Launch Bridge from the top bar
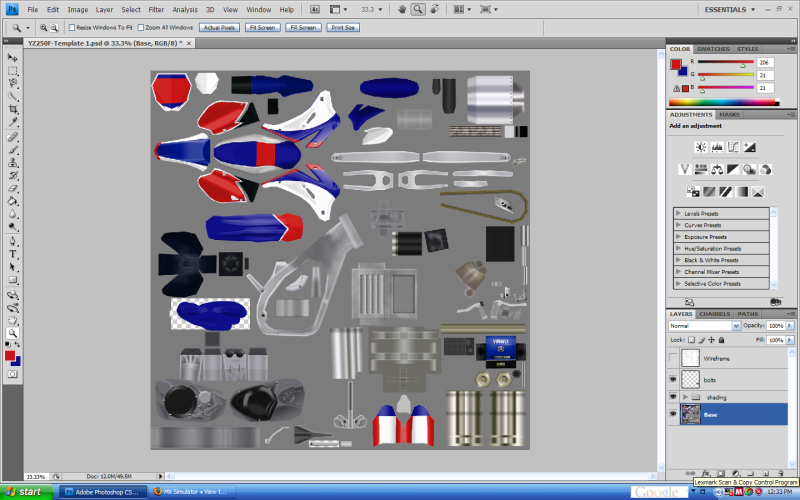 315,9
